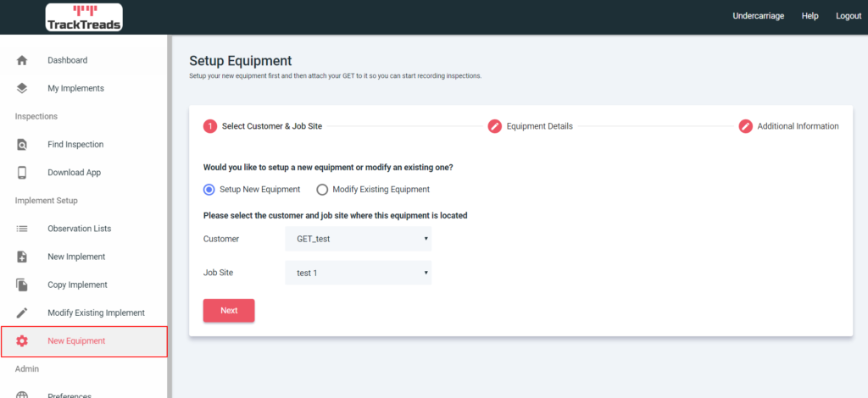
Task: Open the Help link in the top bar
Action: point(810,16)
